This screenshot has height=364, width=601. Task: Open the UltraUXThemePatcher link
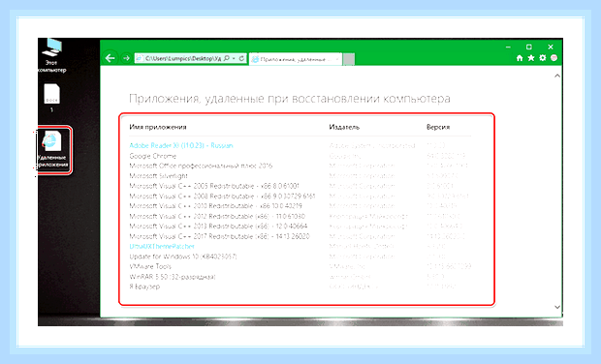[162, 247]
